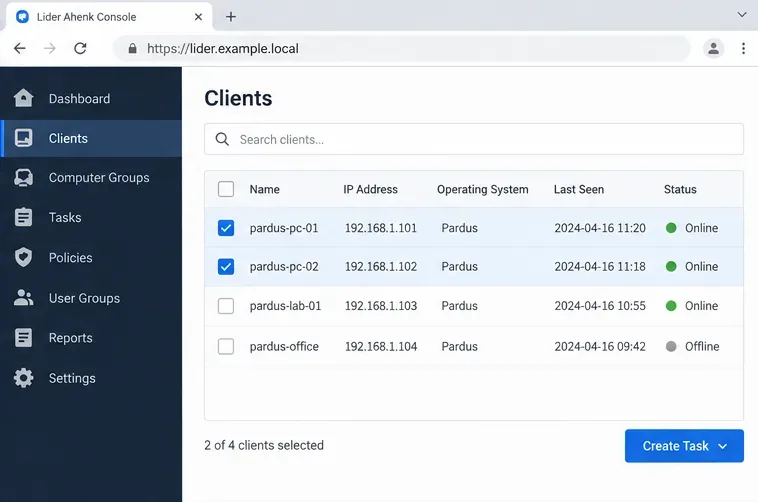Screen dimensions: 758x502
Task: Reload the page
Action: pyautogui.click(x=80, y=48)
